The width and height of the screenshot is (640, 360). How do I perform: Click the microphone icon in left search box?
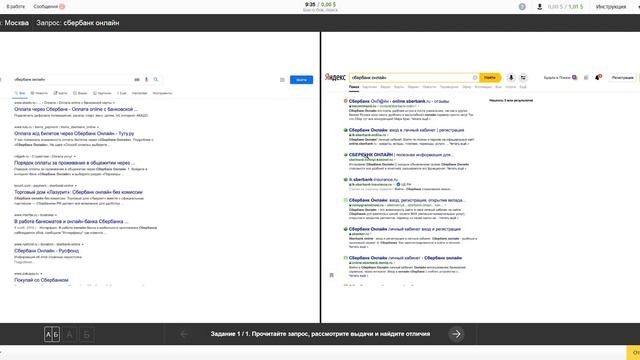(146, 80)
